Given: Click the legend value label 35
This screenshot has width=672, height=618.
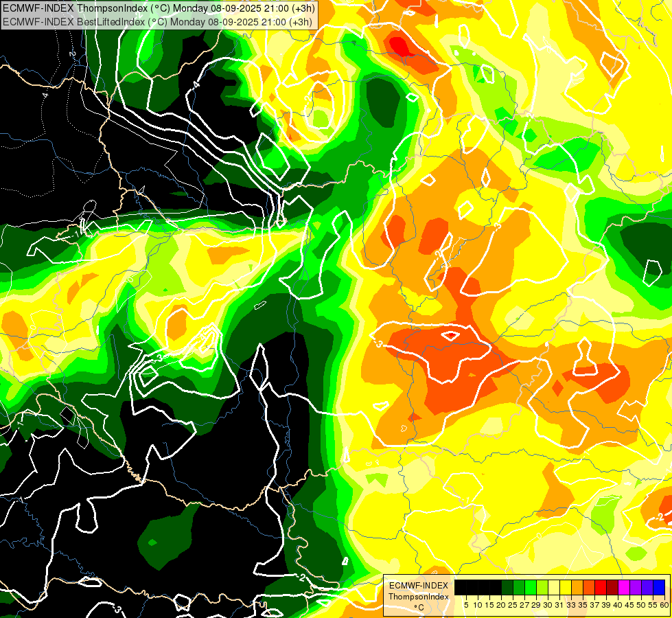Looking at the screenshot, I should [583, 605].
